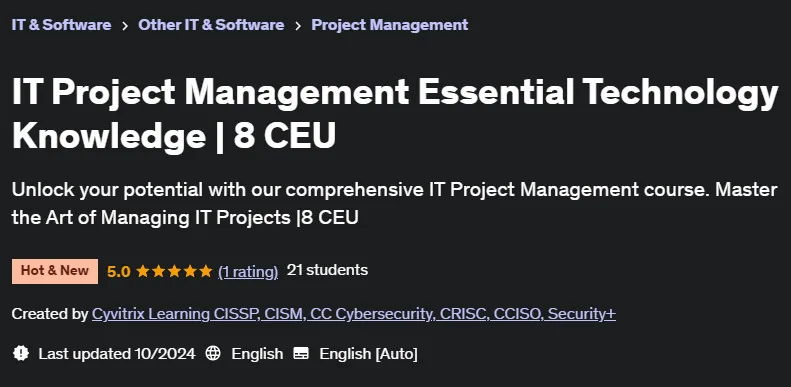Click the course title heading

pyautogui.click(x=395, y=114)
